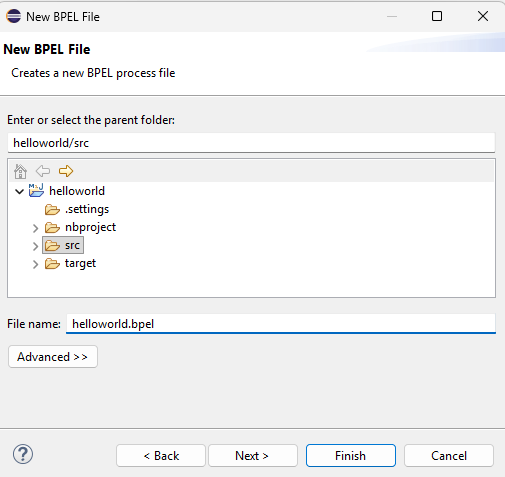Image resolution: width=505 pixels, height=477 pixels.
Task: Expand the src folder
Action: click(35, 246)
